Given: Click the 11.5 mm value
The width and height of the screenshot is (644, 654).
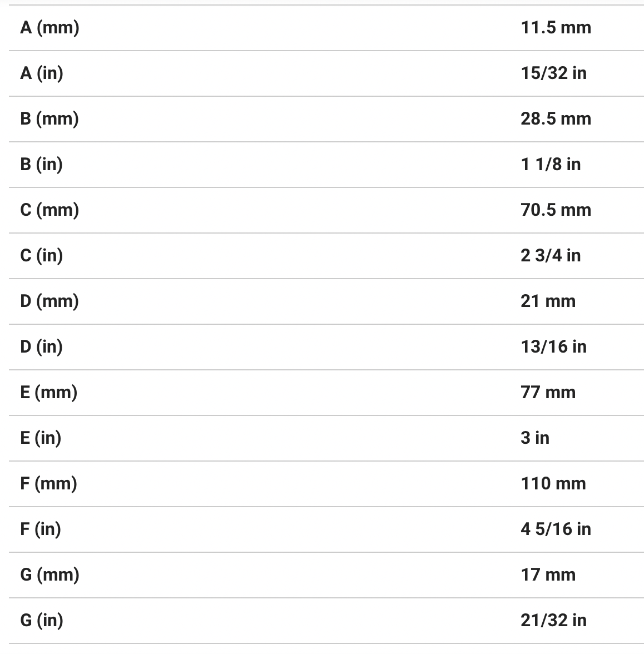Looking at the screenshot, I should [556, 27].
